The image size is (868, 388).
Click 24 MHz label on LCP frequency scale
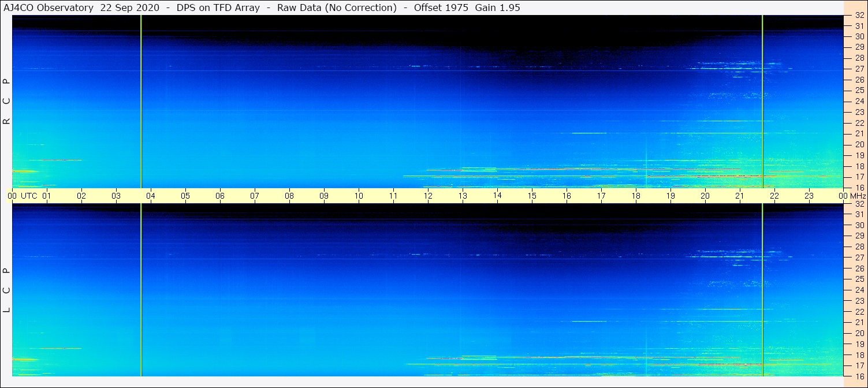coord(859,290)
